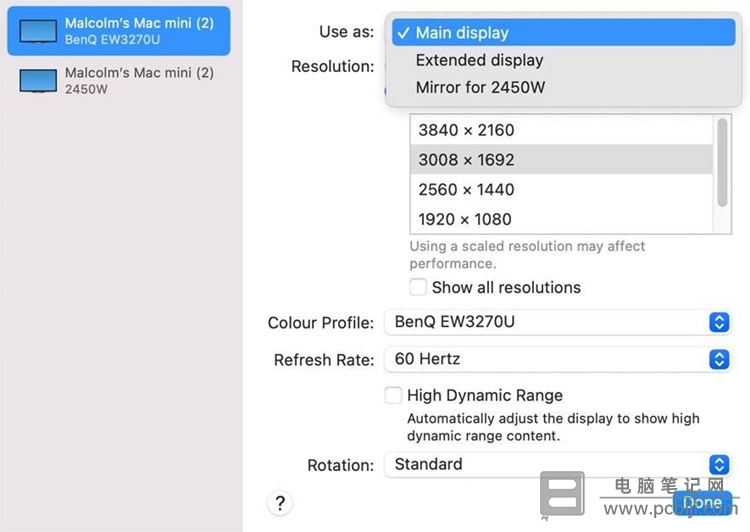This screenshot has height=532, width=750.
Task: Enable Show all resolutions checkbox
Action: (x=418, y=287)
